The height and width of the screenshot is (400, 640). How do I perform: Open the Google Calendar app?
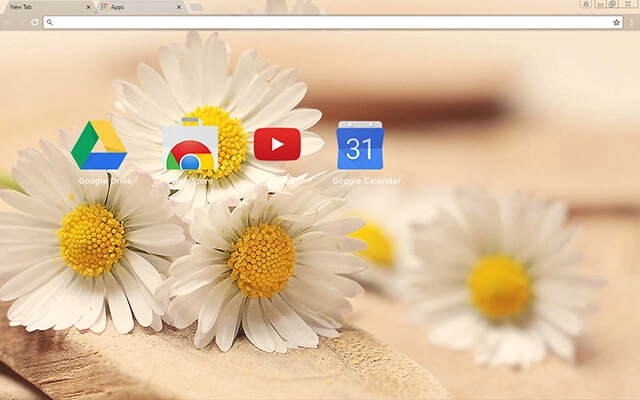(x=360, y=145)
